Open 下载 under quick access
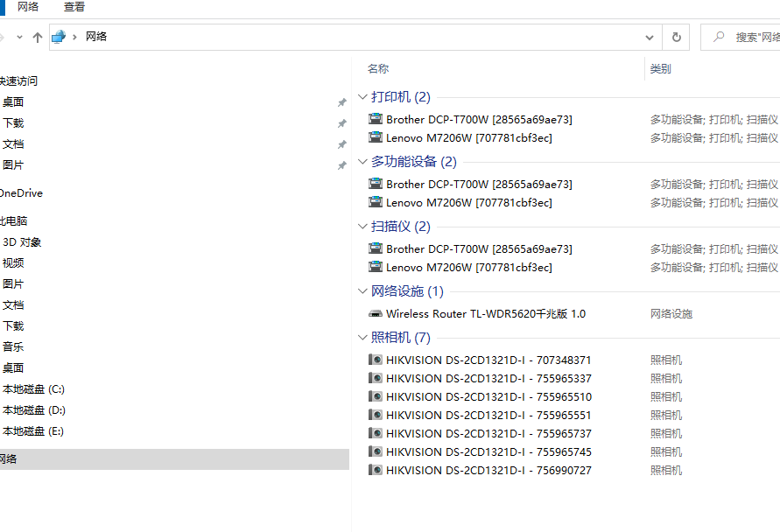 pos(13,122)
